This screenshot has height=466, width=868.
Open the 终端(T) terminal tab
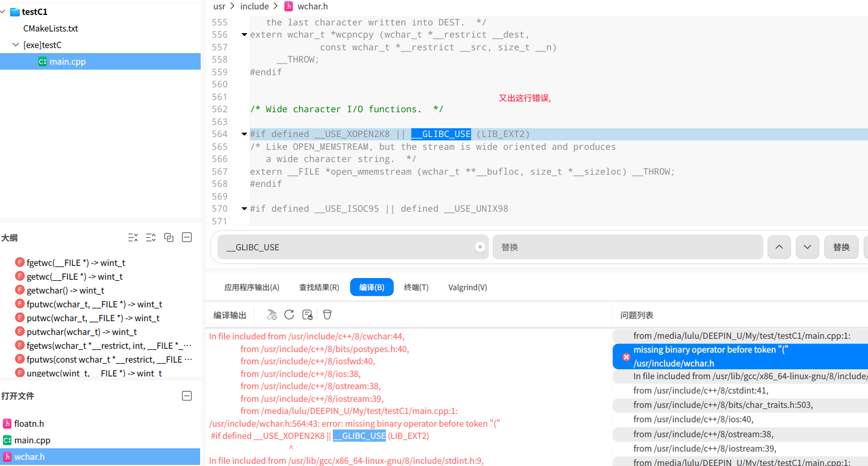click(x=416, y=287)
